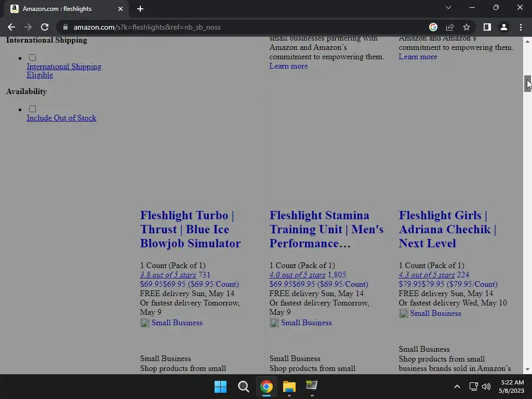The height and width of the screenshot is (399, 532).
Task: Open the 3.8 out of 5 stars rating
Action: [x=168, y=275]
